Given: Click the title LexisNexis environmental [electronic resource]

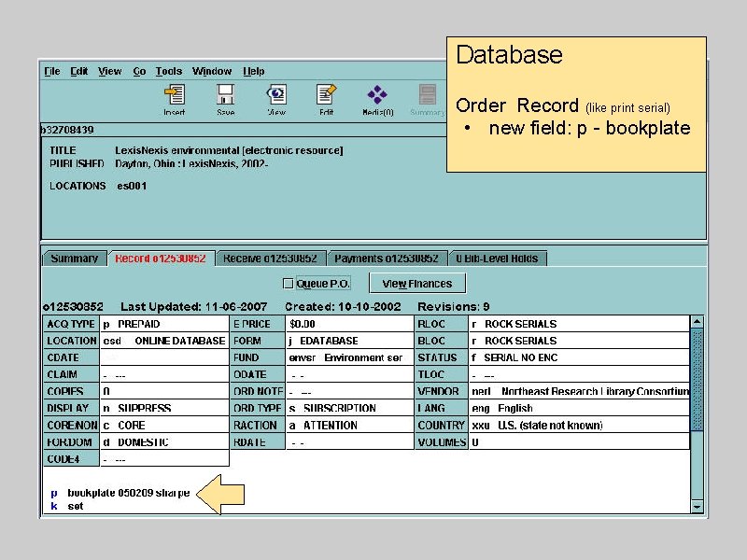Looking at the screenshot, I should [229, 150].
